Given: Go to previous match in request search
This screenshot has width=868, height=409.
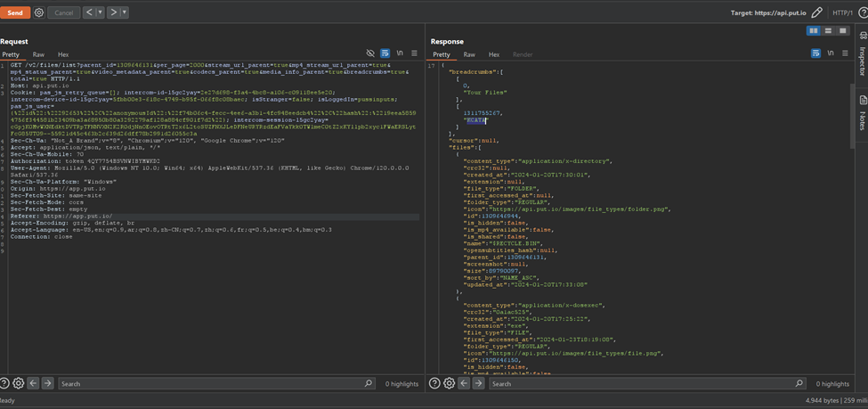Looking at the screenshot, I should [33, 383].
